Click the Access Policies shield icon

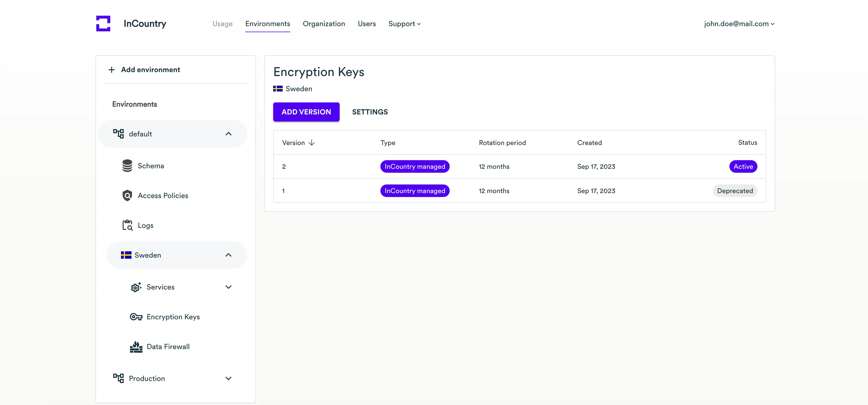pos(127,196)
